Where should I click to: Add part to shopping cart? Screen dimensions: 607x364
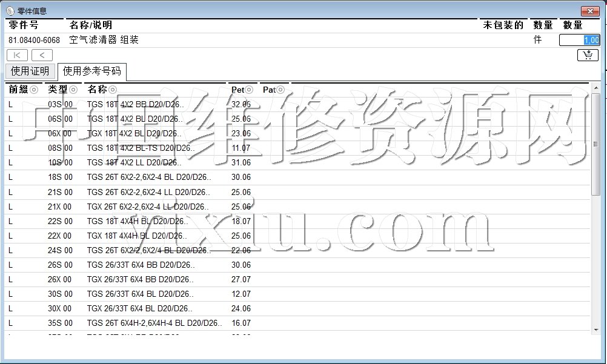[x=588, y=55]
